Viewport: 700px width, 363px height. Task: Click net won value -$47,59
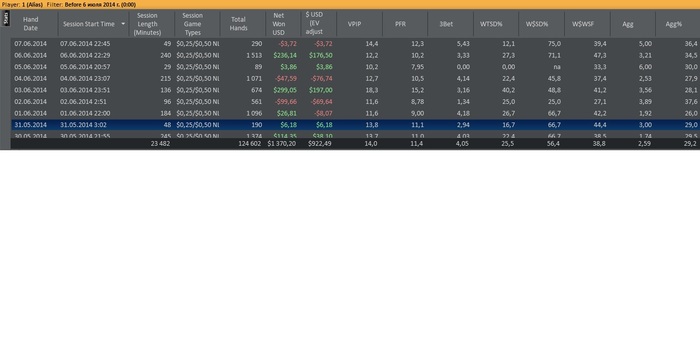click(286, 79)
